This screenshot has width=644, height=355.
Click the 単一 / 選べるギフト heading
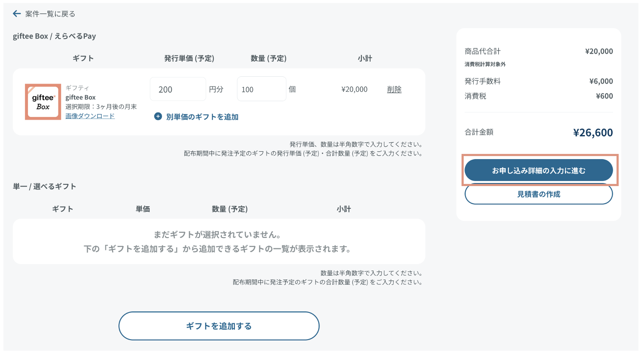(45, 186)
